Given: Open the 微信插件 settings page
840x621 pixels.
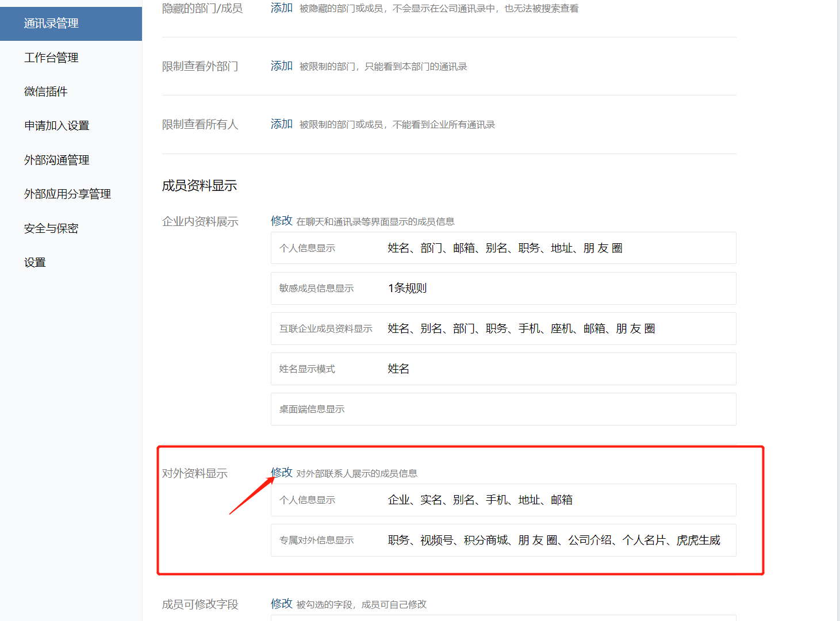Looking at the screenshot, I should [46, 91].
